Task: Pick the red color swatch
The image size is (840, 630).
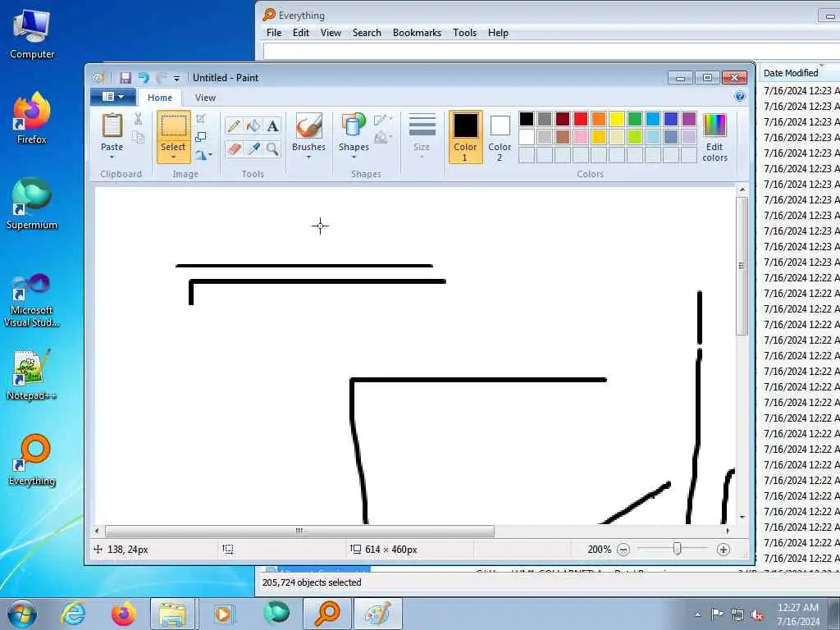Action: (581, 119)
